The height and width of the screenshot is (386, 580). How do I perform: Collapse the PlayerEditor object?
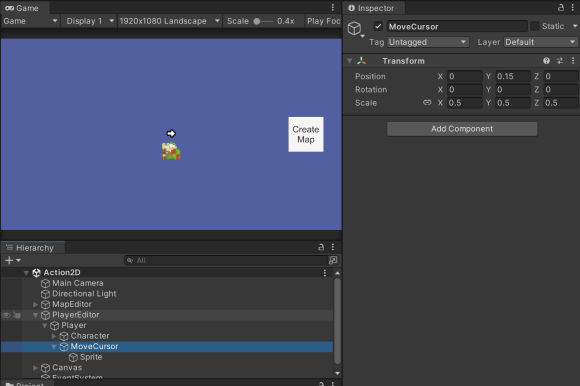point(35,315)
